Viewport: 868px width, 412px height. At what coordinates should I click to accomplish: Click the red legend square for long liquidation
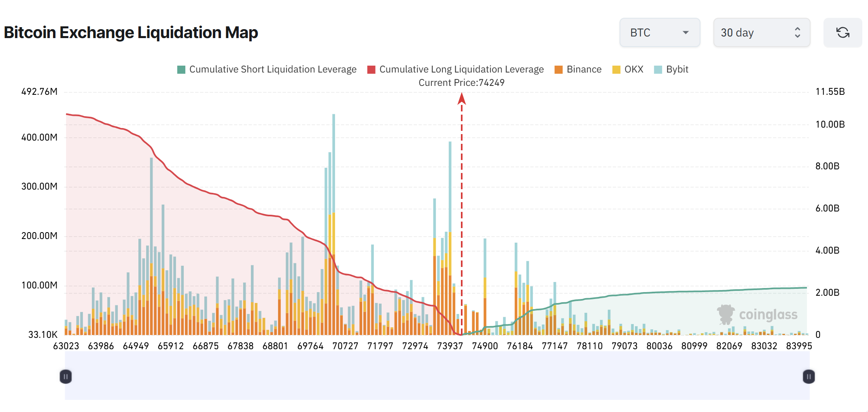click(x=371, y=69)
